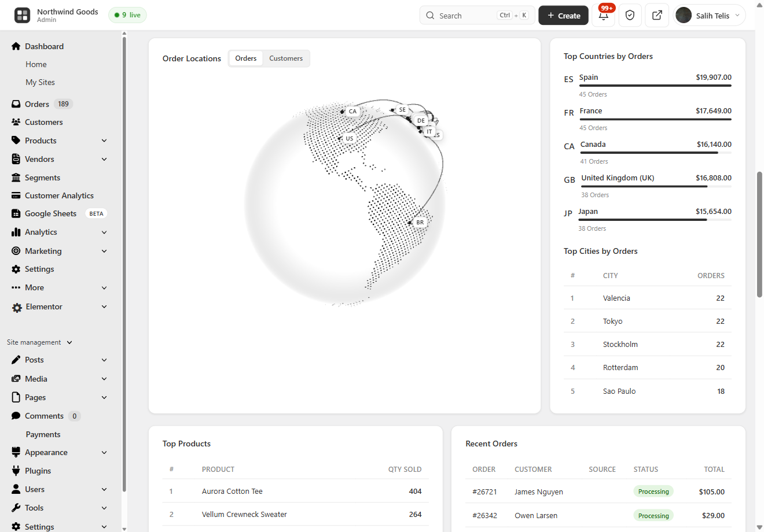Open the Payments menu item
Screen dimensions: 764x532
click(43, 434)
